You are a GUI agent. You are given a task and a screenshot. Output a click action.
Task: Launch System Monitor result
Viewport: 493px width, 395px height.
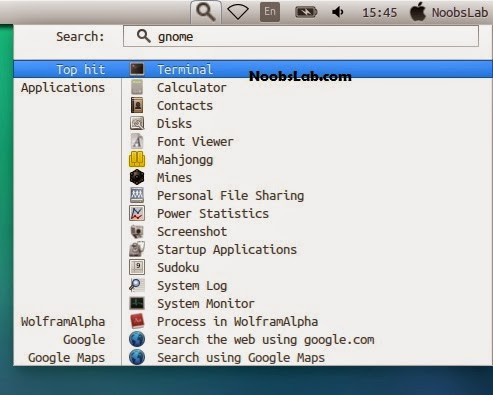(206, 304)
